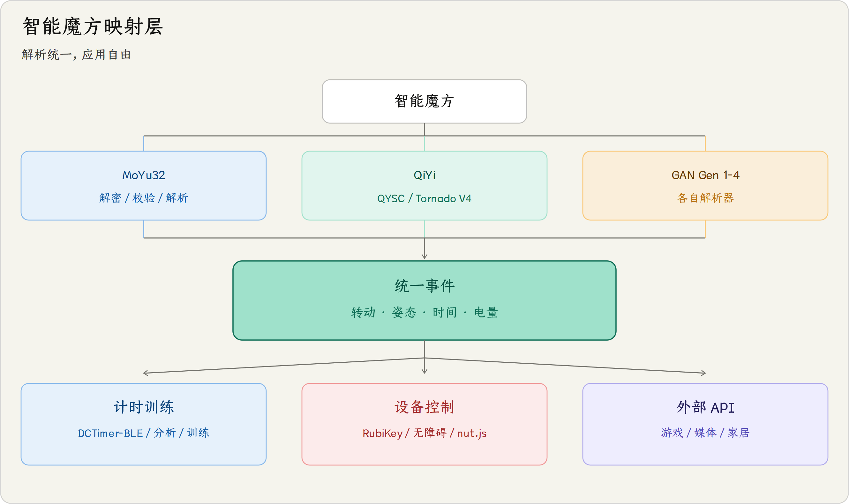Click the text 游戏 / 媒体 / 家居
This screenshot has height=504, width=849.
705,433
